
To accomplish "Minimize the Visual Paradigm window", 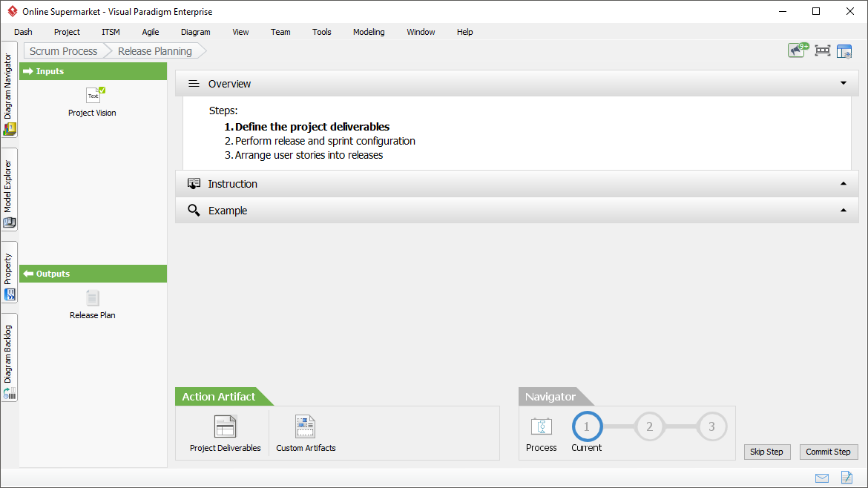I will coord(783,11).
